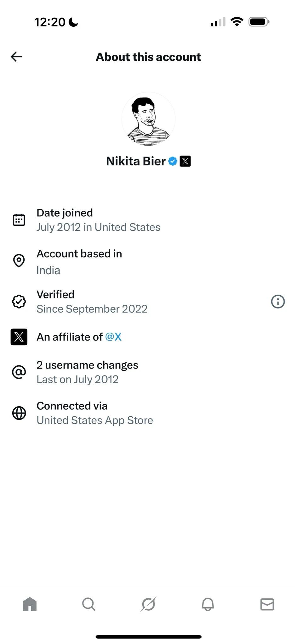297x644 pixels.
Task: Open the Search tab
Action: 89,604
